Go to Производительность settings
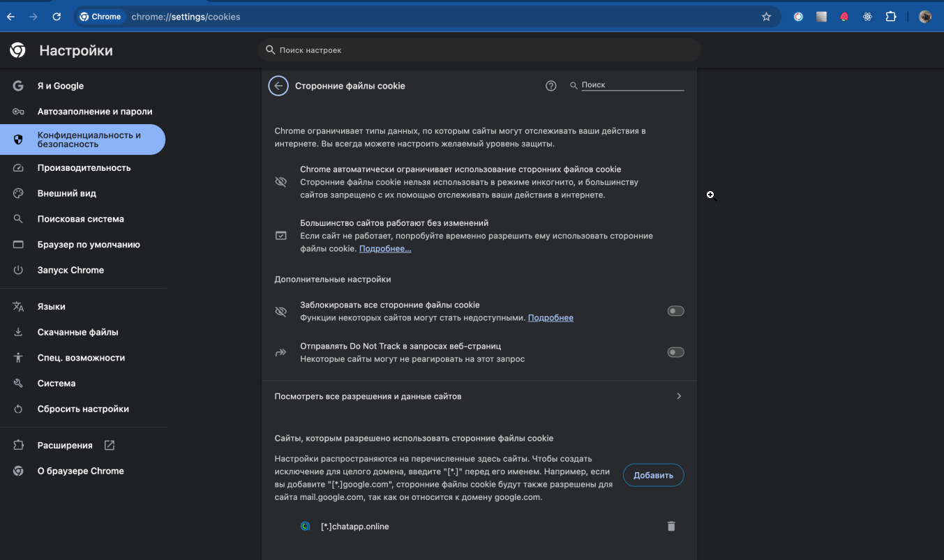 click(x=84, y=168)
